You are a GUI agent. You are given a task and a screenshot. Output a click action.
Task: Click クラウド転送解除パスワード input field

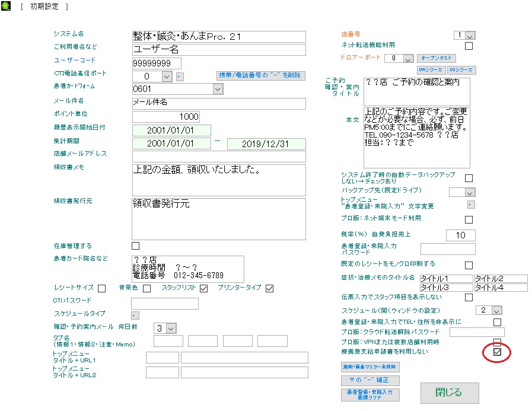click(x=477, y=332)
